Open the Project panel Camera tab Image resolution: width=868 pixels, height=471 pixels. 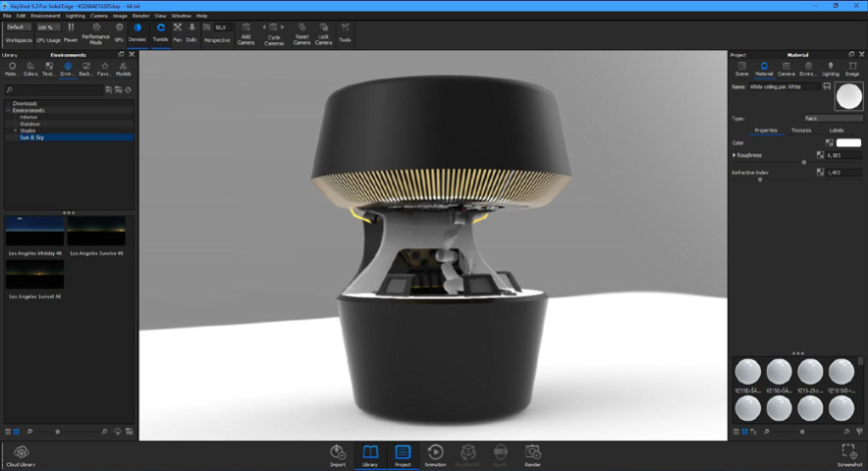(787, 70)
